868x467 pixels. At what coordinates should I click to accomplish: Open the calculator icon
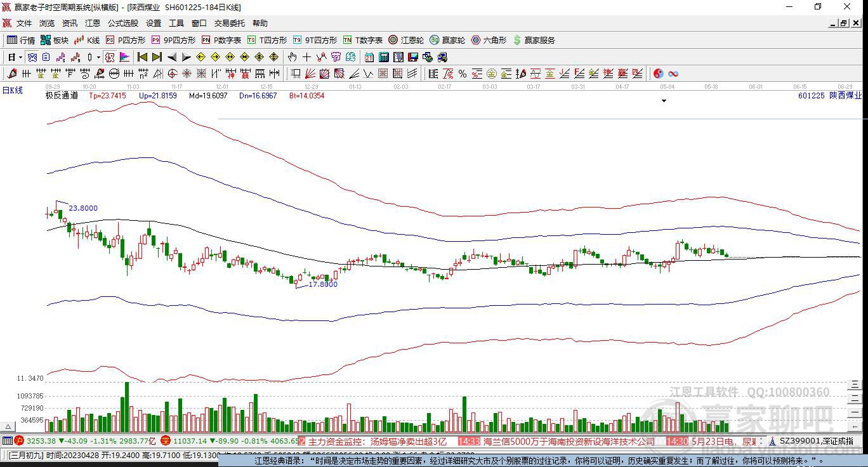coord(383,57)
